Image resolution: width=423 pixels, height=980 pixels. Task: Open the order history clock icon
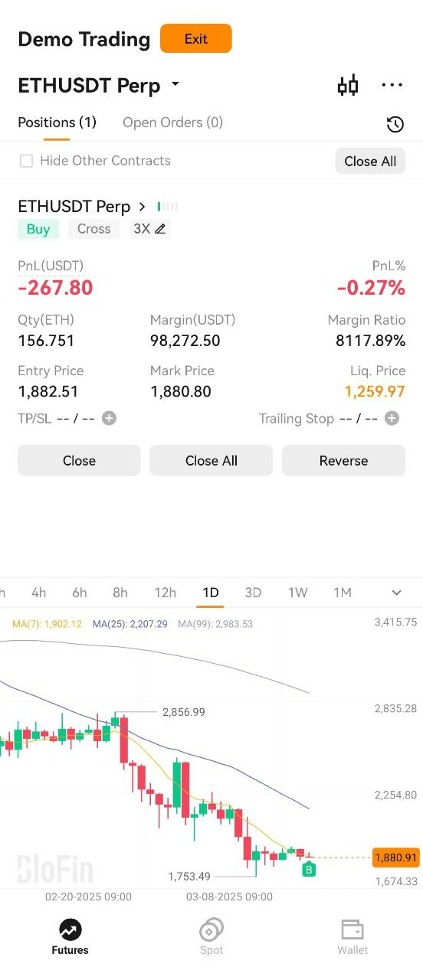(395, 125)
